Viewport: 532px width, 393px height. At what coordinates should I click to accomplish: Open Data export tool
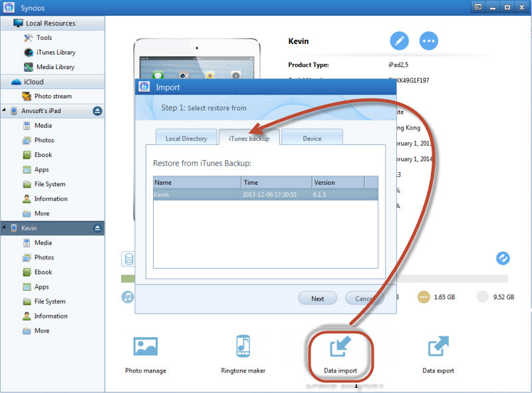[x=438, y=355]
